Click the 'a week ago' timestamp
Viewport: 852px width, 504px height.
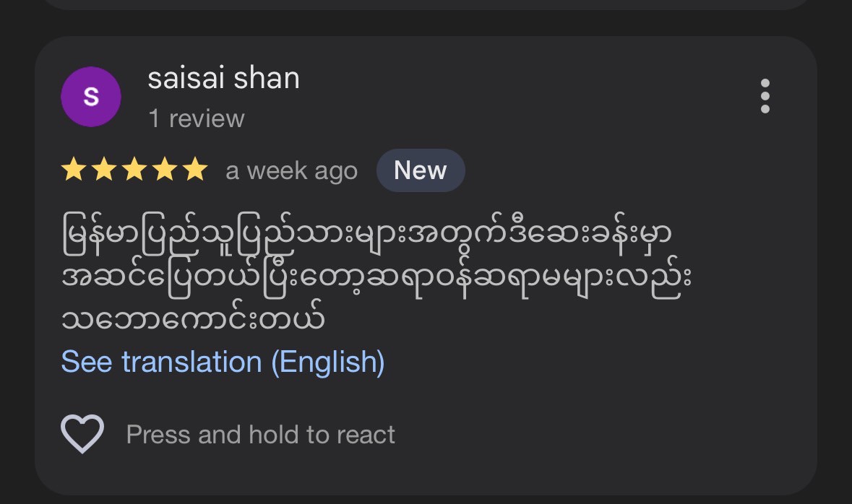point(291,170)
